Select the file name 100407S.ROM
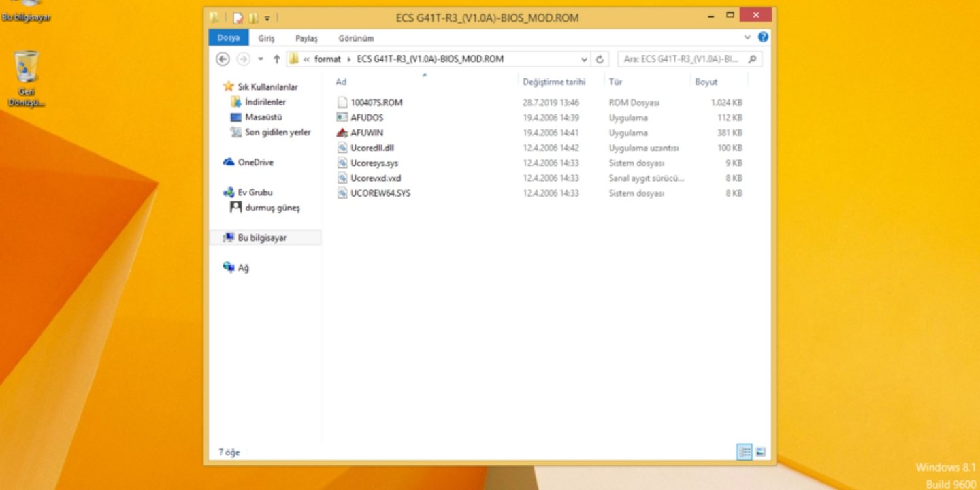This screenshot has height=490, width=980. (376, 103)
